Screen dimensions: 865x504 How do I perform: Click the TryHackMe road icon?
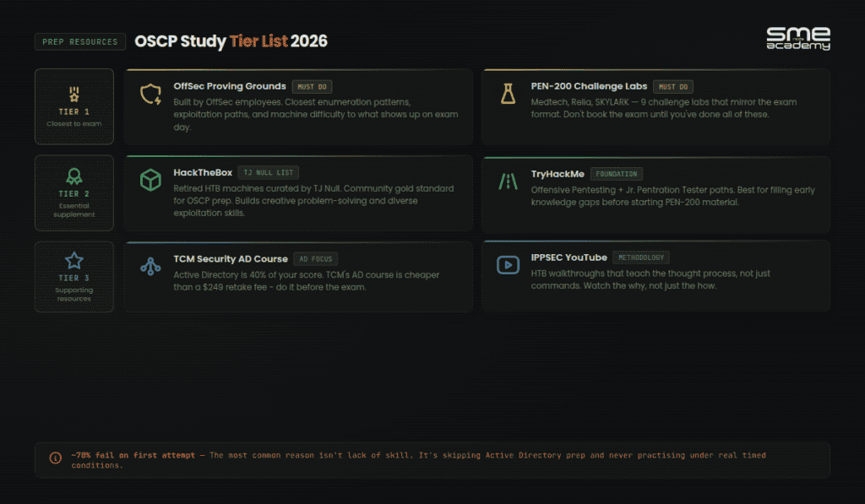tap(508, 182)
